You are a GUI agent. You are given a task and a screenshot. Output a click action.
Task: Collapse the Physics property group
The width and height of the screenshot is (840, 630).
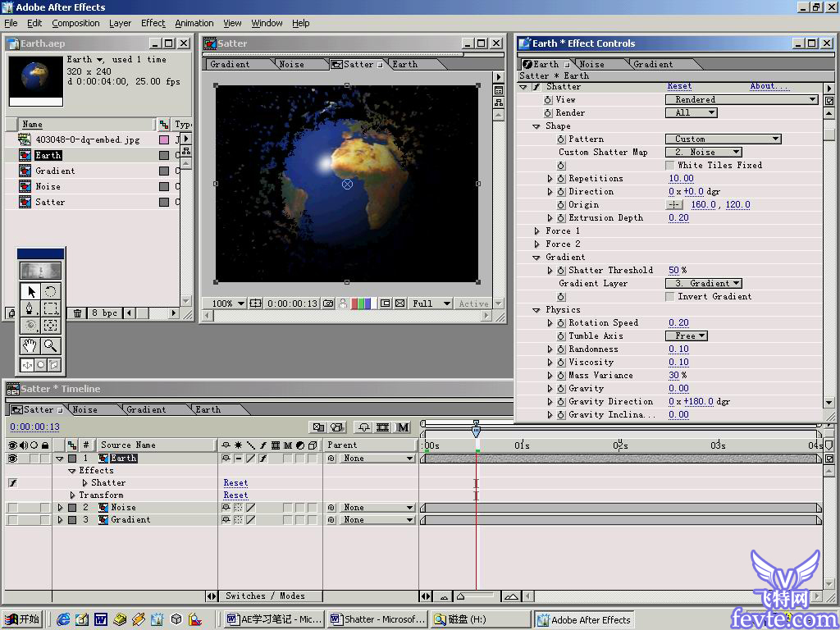point(536,310)
